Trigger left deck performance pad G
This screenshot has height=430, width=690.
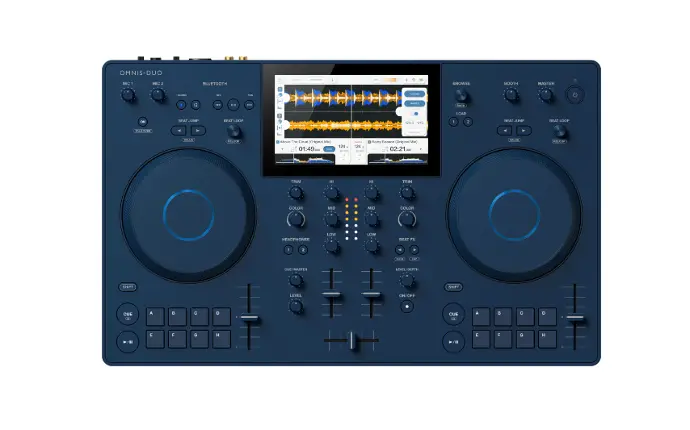click(x=199, y=339)
